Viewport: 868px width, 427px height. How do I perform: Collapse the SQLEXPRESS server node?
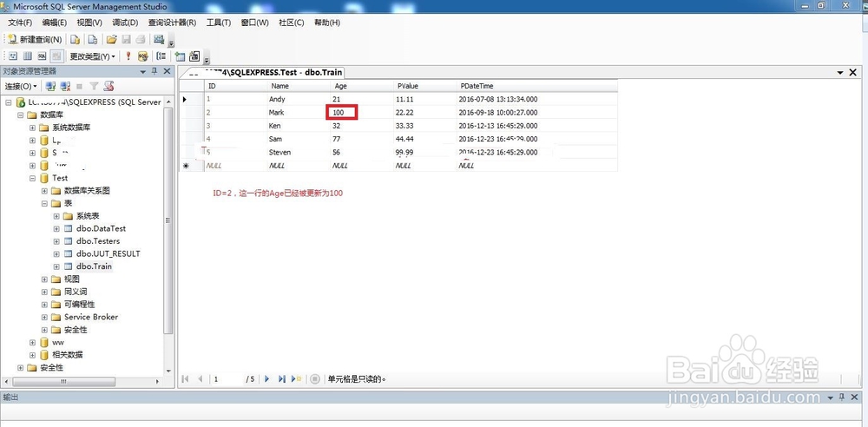click(9, 102)
